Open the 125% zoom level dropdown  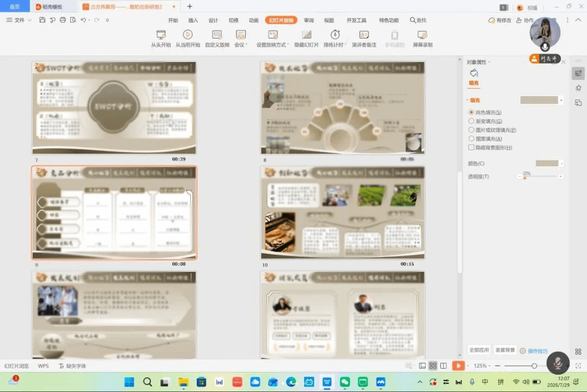click(x=482, y=366)
